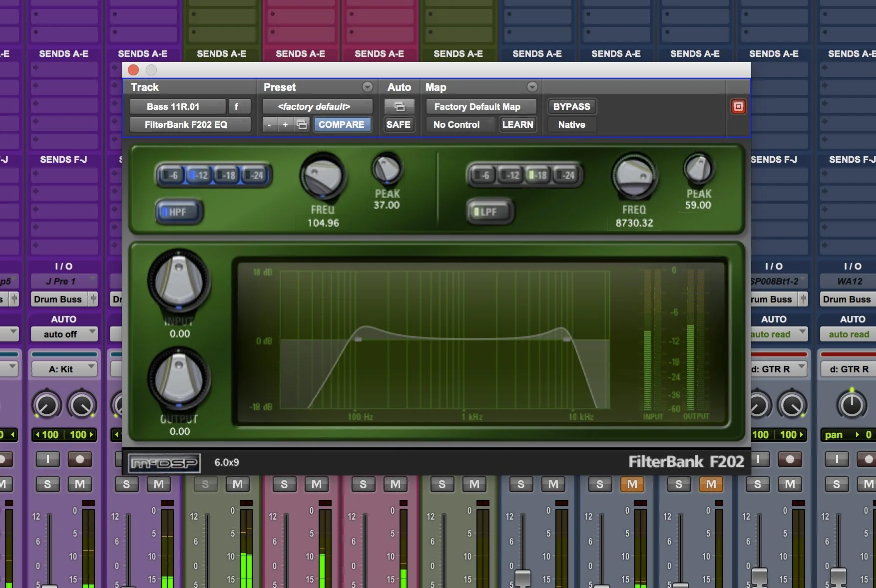
Task: Click the HPF frequency value 104.96
Action: [x=323, y=223]
